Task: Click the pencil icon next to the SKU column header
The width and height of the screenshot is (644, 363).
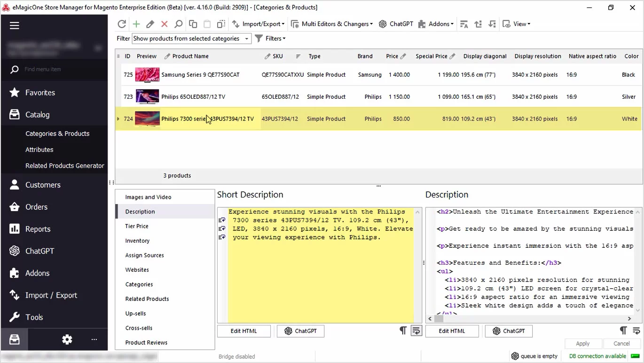Action: coord(267,56)
